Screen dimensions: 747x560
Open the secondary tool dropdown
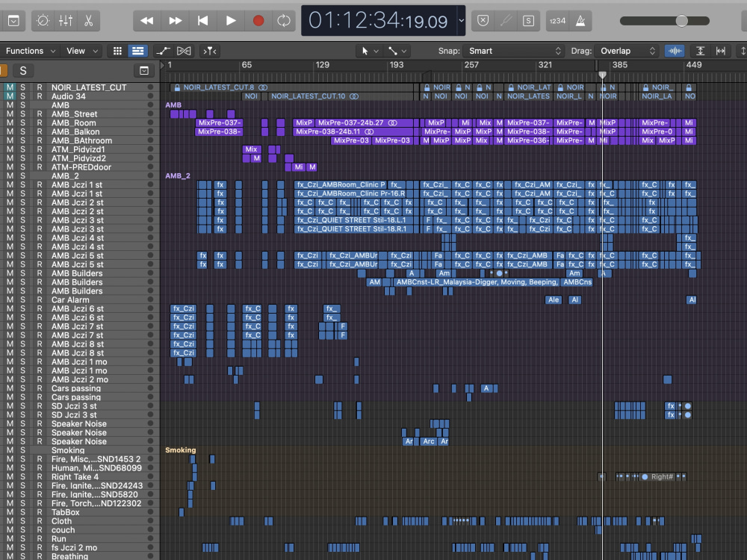[x=397, y=51]
